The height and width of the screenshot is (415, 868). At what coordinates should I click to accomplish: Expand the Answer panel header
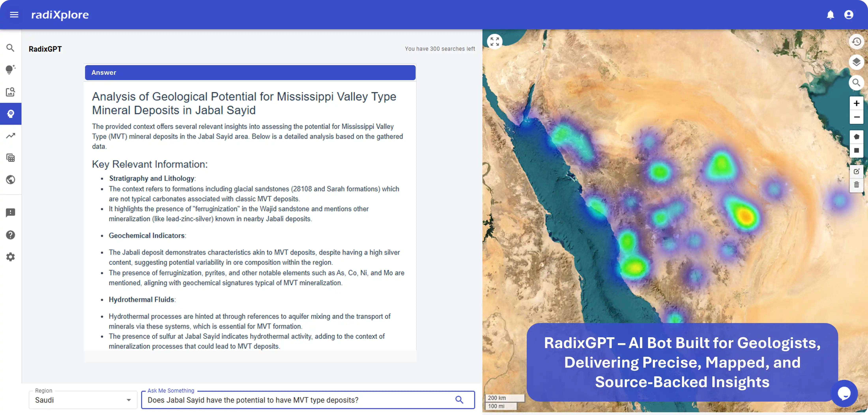(x=250, y=72)
